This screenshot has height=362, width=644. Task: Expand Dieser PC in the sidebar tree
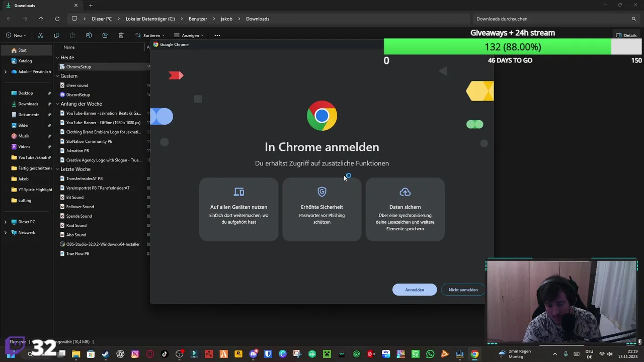pyautogui.click(x=6, y=222)
